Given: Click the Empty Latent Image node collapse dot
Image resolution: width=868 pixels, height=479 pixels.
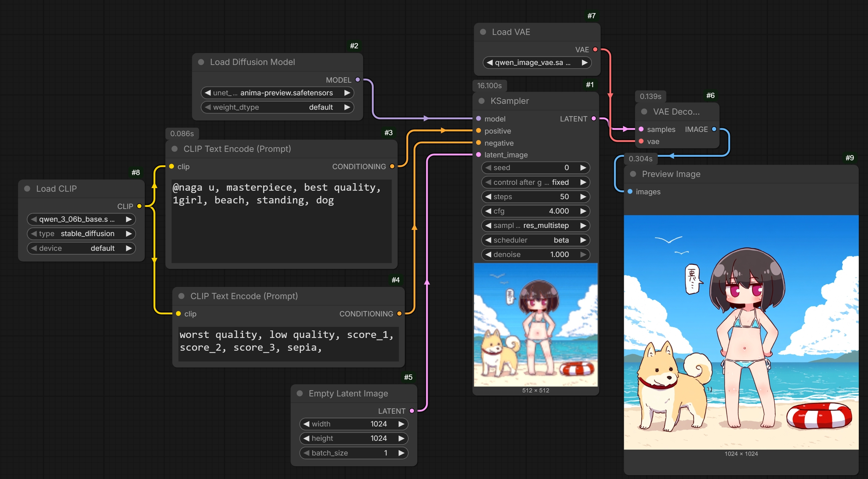Looking at the screenshot, I should (x=300, y=393).
